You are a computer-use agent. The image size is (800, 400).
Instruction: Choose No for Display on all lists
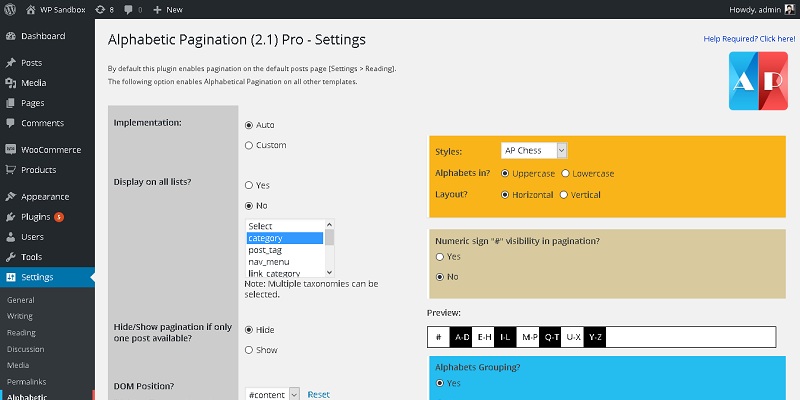pyautogui.click(x=249, y=206)
